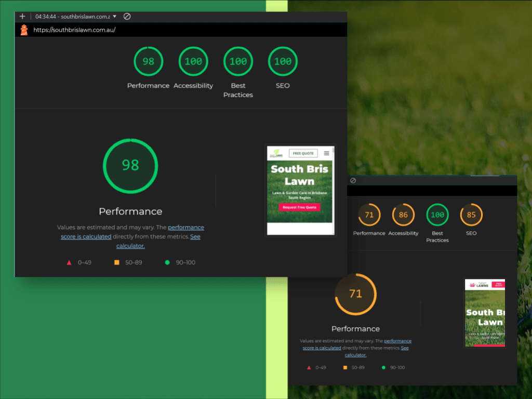532x399 pixels.
Task: Open the 'performance score is calculated' link in front report
Action: coord(132,232)
